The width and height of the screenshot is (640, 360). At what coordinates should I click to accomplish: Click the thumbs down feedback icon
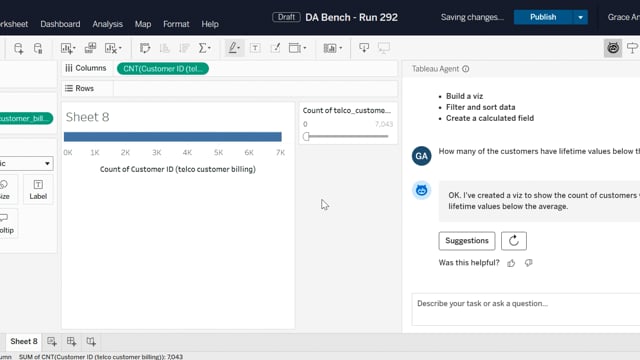pyautogui.click(x=529, y=263)
